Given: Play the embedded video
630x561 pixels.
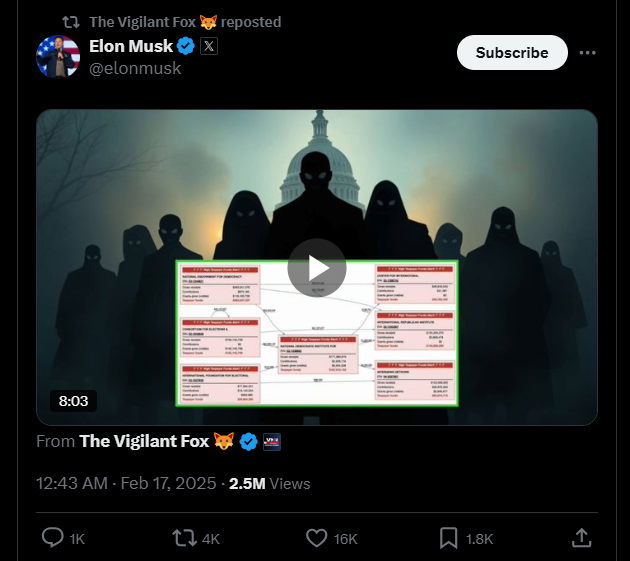Looking at the screenshot, I should [x=317, y=268].
